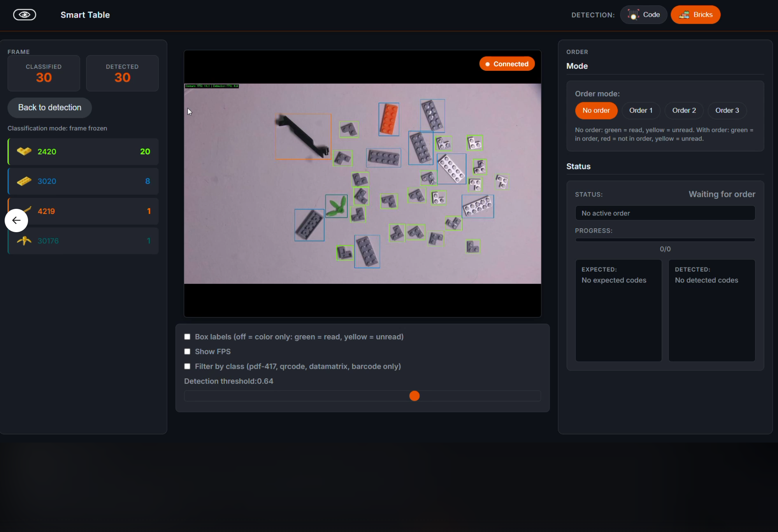Enable the Filter by class checkbox

[187, 366]
